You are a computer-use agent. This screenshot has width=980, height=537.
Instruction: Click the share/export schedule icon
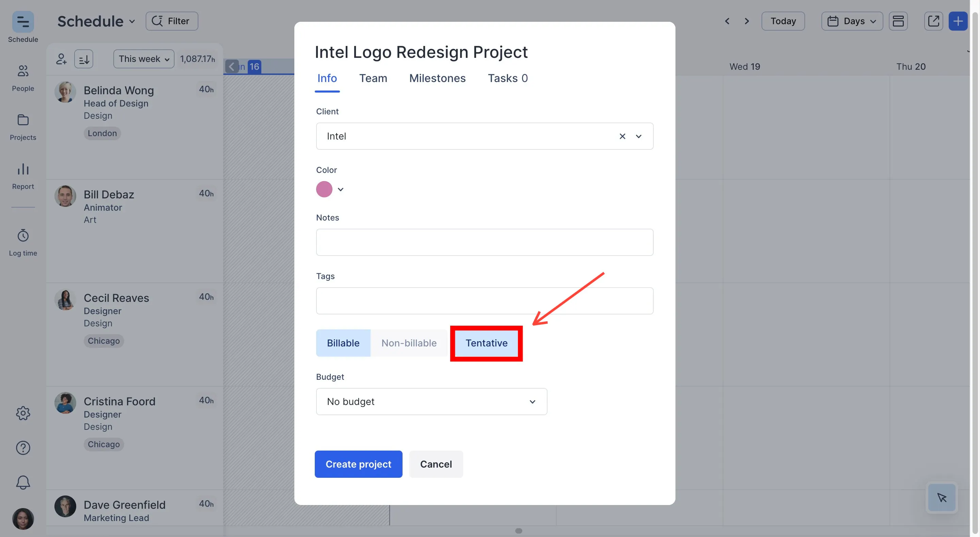click(934, 21)
